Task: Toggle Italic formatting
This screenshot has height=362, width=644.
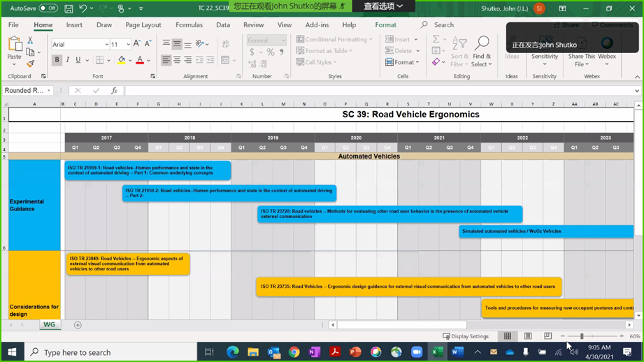Action: pyautogui.click(x=68, y=60)
